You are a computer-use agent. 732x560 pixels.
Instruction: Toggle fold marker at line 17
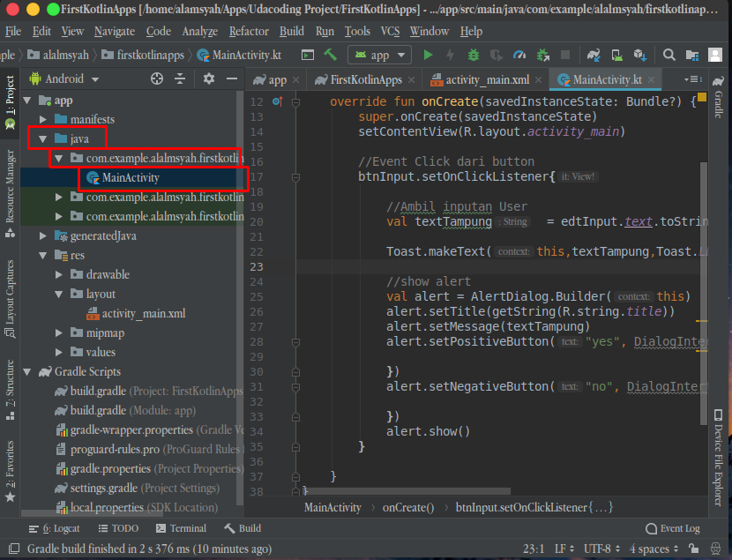[x=295, y=177]
